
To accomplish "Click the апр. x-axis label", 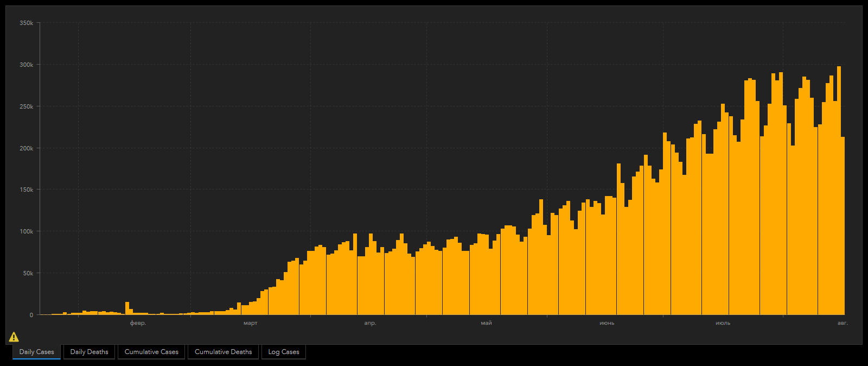I will (370, 323).
